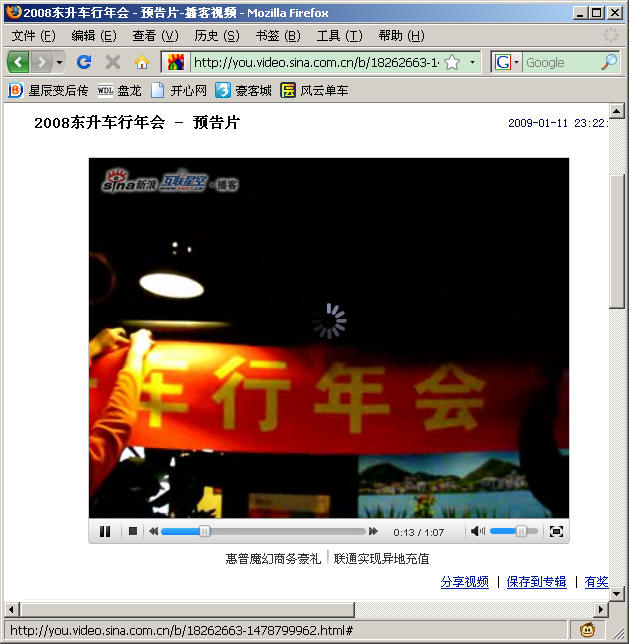
Task: Click the forward navigation arrow
Action: tap(41, 63)
